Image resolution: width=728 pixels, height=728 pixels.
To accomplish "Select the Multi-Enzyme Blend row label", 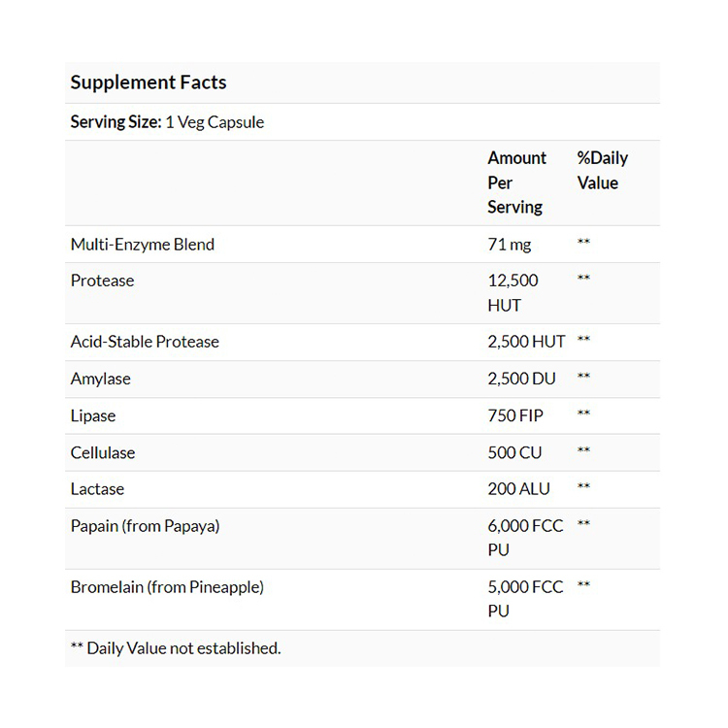I will coord(143,245).
